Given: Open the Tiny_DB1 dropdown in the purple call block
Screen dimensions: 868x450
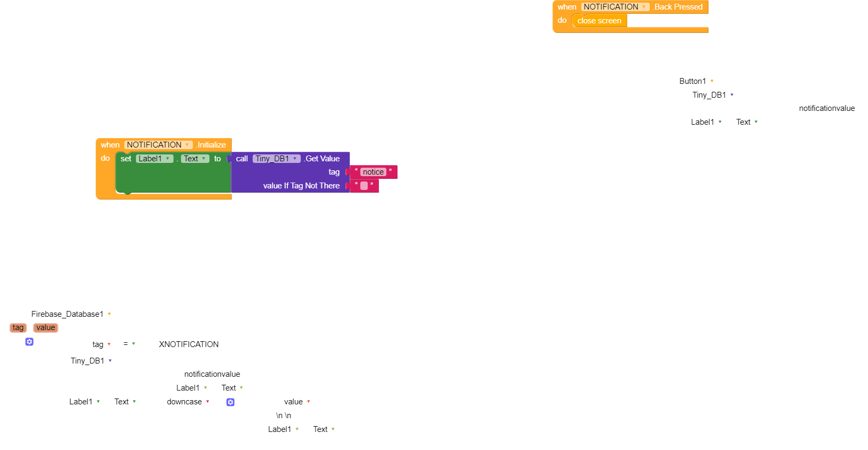Looking at the screenshot, I should [276, 159].
